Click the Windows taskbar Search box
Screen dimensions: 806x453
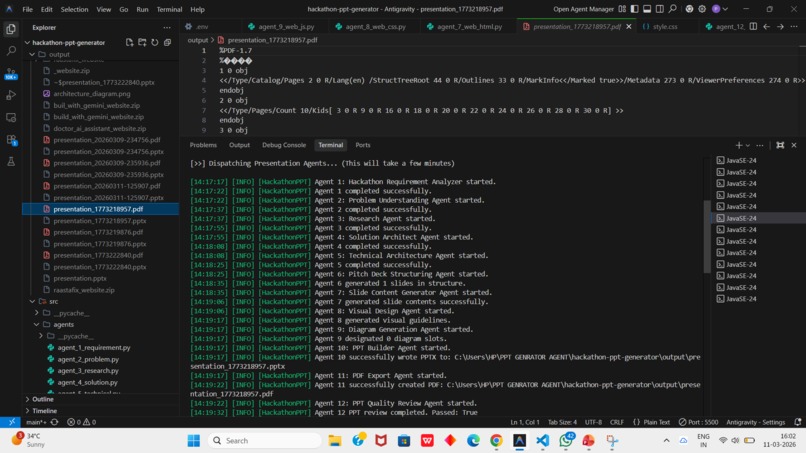click(x=265, y=441)
